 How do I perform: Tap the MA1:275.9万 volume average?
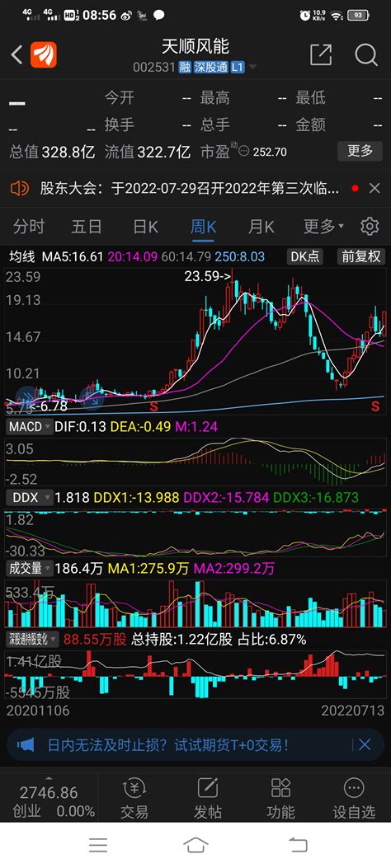[x=148, y=569]
